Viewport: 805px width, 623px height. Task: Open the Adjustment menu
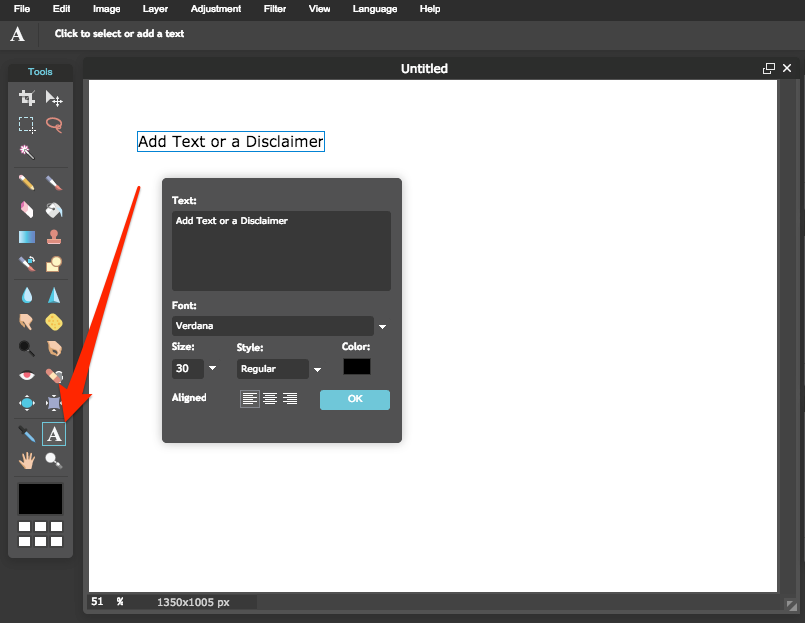click(216, 9)
